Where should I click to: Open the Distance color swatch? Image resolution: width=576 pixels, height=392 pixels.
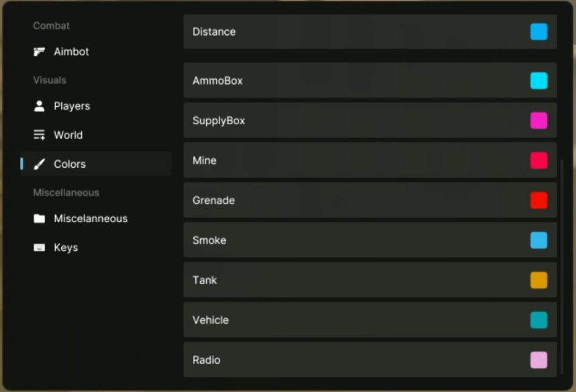(538, 32)
